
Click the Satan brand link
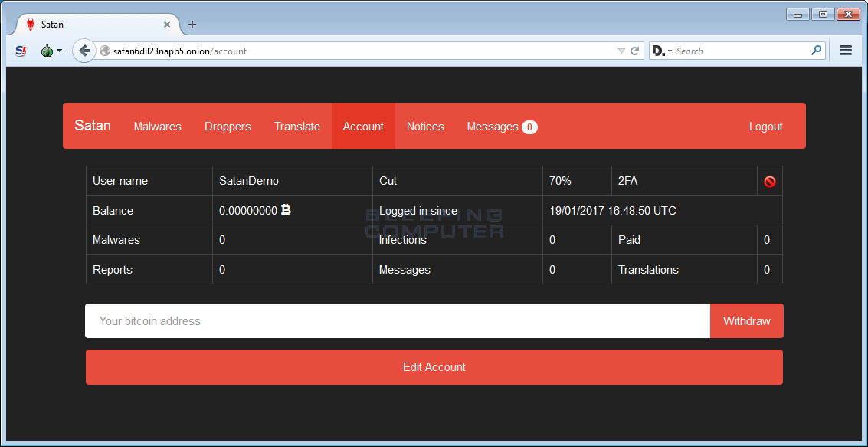(93, 126)
